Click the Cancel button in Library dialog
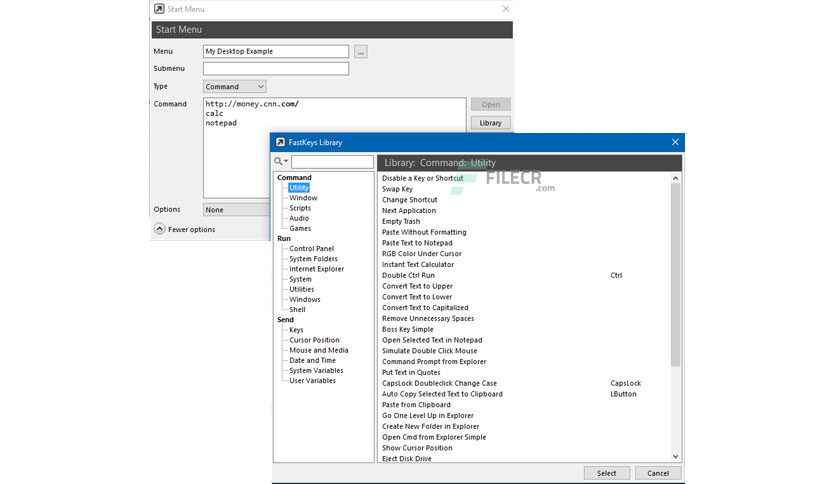Screen dimensions: 836x484 (658, 473)
